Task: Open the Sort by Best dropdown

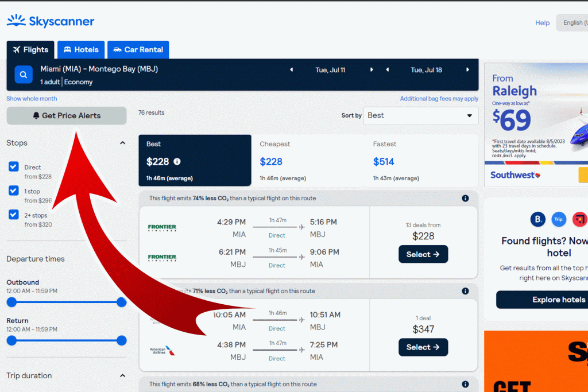Action: tap(421, 115)
